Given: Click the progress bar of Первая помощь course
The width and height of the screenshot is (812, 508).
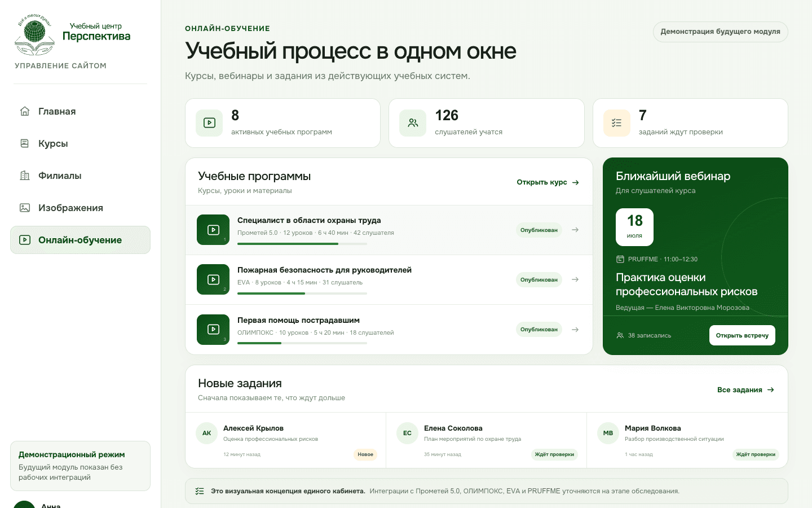Looking at the screenshot, I should click(302, 343).
